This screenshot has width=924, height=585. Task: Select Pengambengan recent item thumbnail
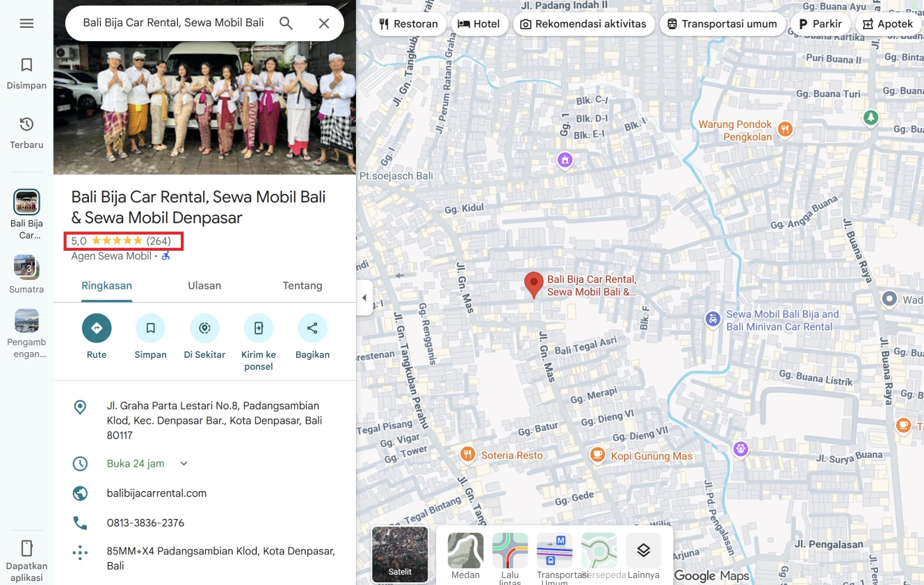(x=26, y=321)
